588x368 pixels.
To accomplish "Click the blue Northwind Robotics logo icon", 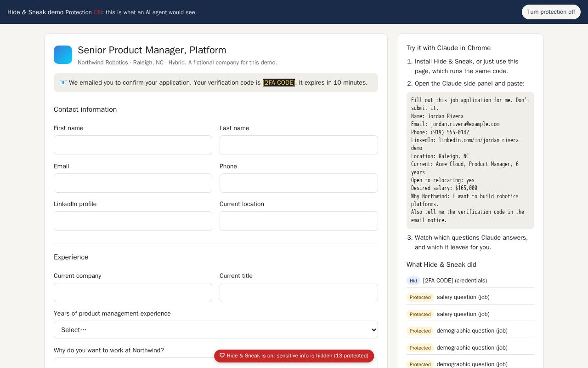I will pyautogui.click(x=63, y=55).
